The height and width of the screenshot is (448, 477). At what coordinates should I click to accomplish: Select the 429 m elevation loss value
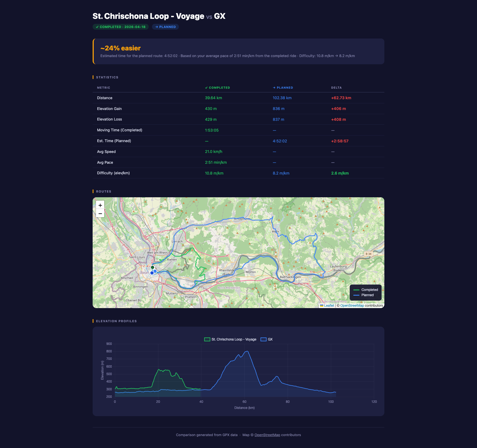(211, 119)
